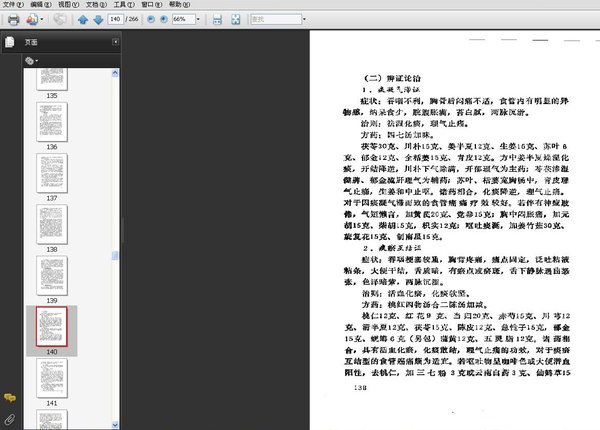This screenshot has height=430, width=600.
Task: Select page thumbnail 141
Action: [x=52, y=378]
